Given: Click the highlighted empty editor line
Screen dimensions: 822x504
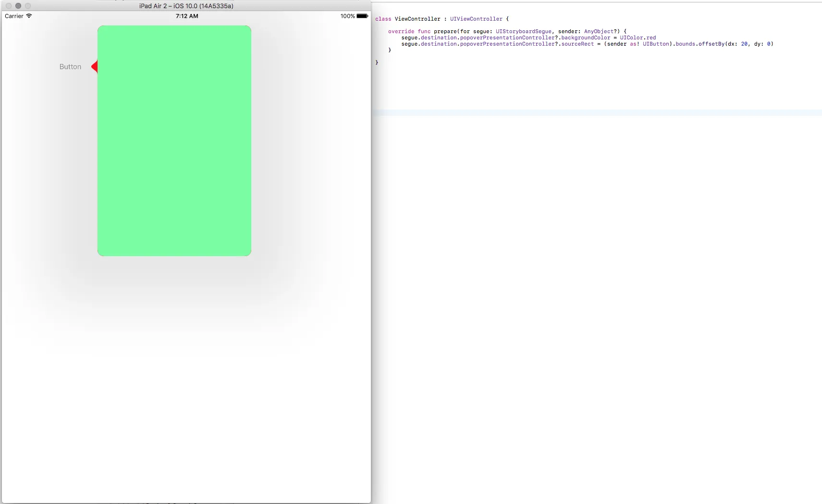Looking at the screenshot, I should coord(597,113).
